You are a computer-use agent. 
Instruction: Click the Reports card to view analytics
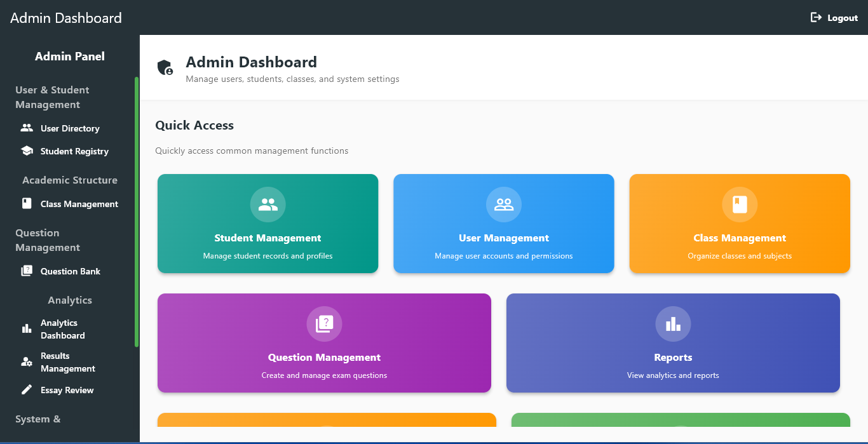coord(673,343)
